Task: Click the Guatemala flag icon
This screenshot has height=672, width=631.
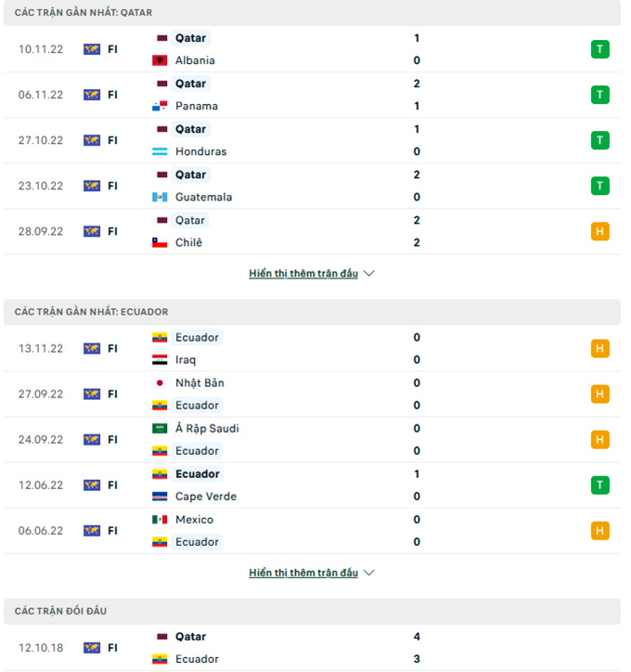Action: tap(160, 197)
